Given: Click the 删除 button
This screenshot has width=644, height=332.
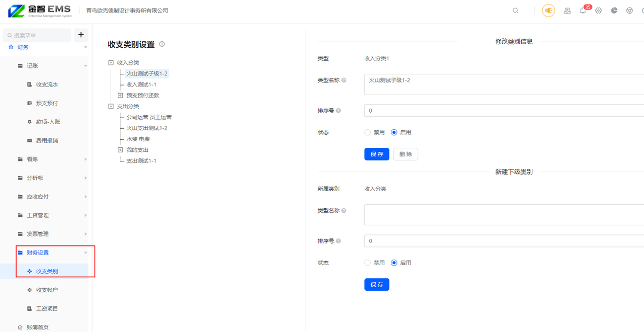Looking at the screenshot, I should tap(406, 154).
